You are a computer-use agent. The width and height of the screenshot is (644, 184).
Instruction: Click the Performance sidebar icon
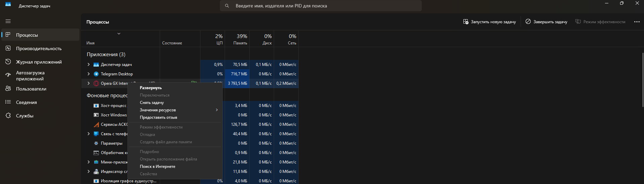(x=8, y=48)
